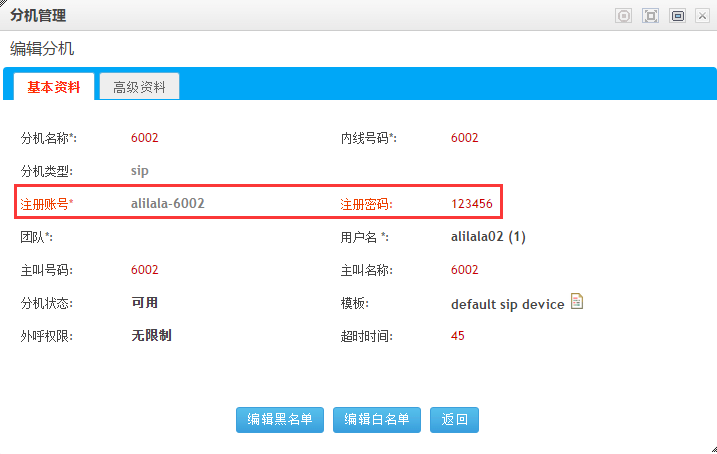
Task: Click the 主叫号码 value 6002
Action: pos(145,270)
